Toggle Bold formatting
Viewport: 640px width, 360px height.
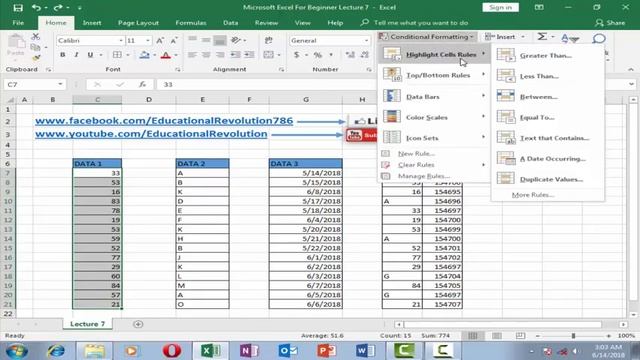(x=62, y=55)
